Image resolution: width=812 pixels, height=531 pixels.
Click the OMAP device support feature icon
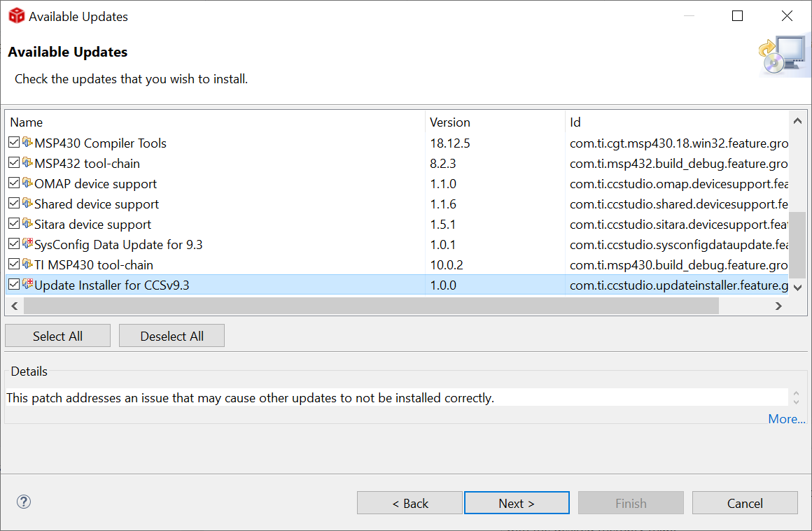point(27,183)
